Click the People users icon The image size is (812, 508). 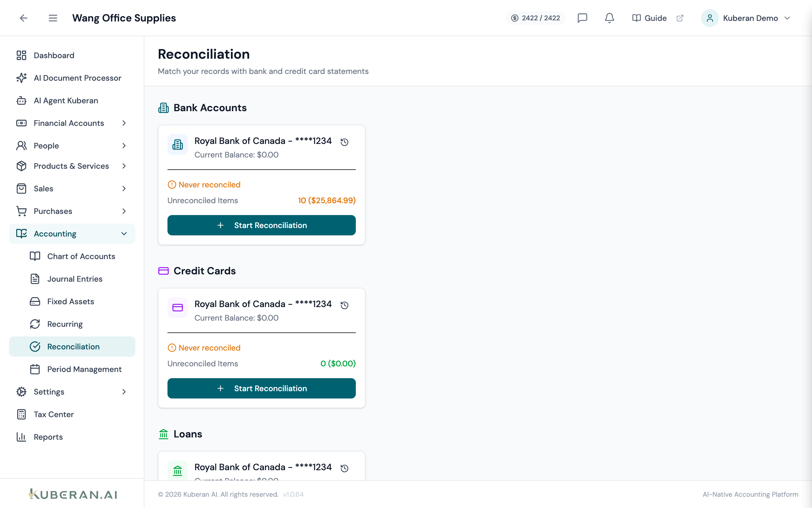click(x=21, y=146)
